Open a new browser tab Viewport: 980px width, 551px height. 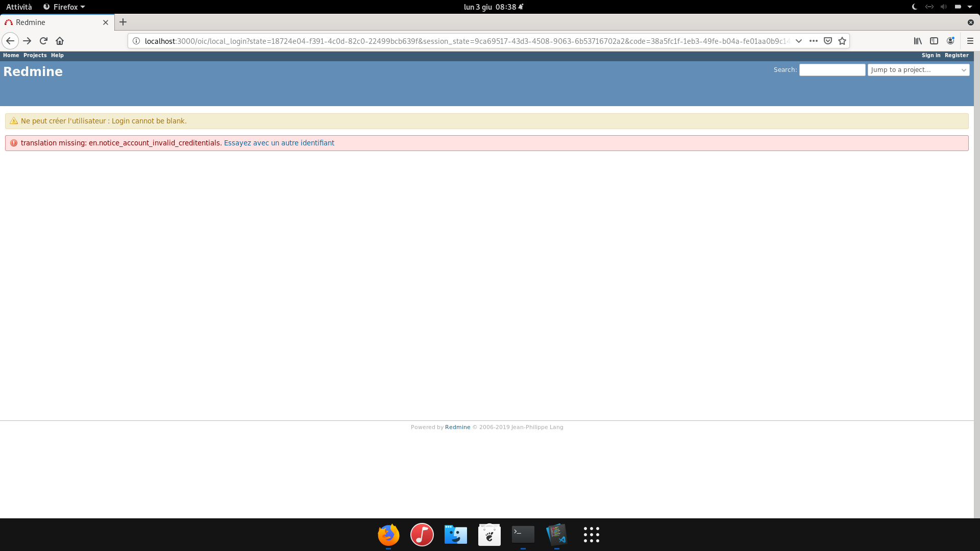123,22
